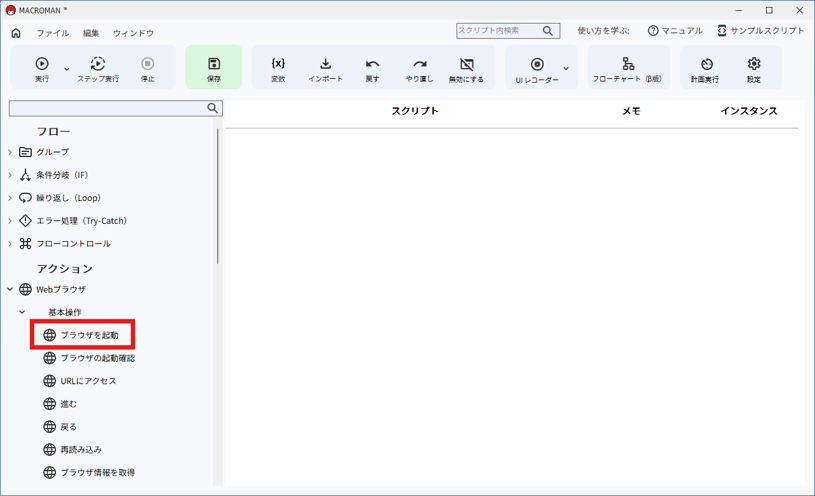Expand エラー処理 (Try-Catch) node
The image size is (815, 496).
coord(10,221)
